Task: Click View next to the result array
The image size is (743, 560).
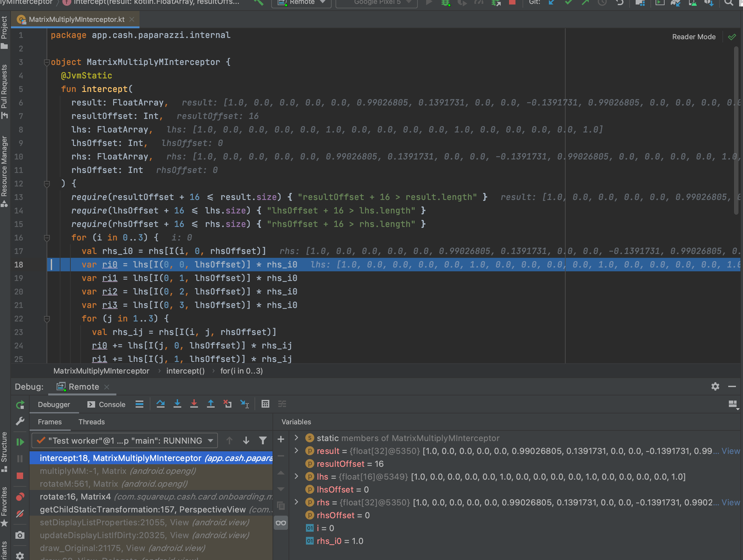Action: (x=731, y=451)
